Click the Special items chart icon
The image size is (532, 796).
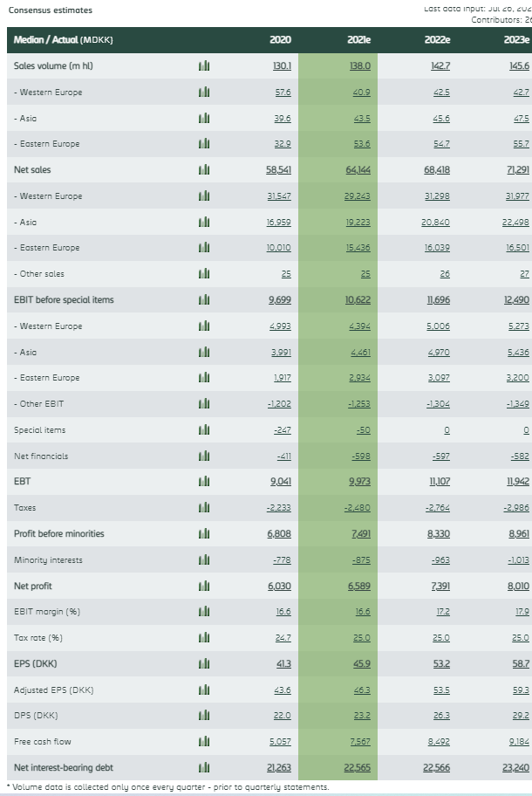click(x=204, y=430)
